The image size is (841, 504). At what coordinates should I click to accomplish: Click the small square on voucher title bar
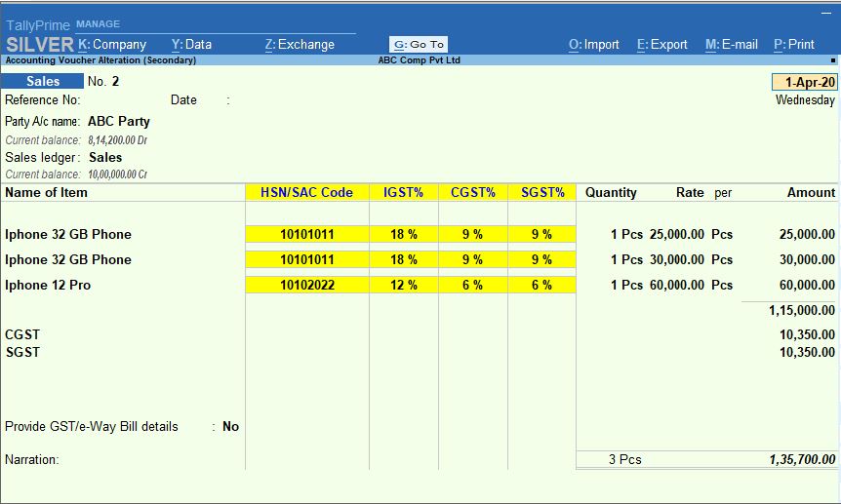[x=833, y=60]
